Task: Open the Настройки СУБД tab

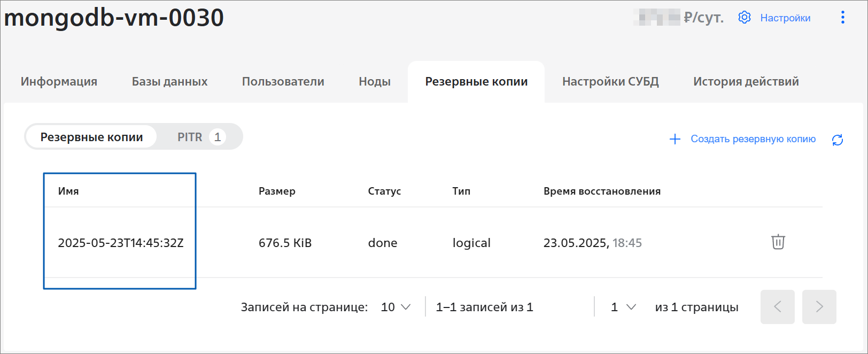Action: click(x=610, y=82)
